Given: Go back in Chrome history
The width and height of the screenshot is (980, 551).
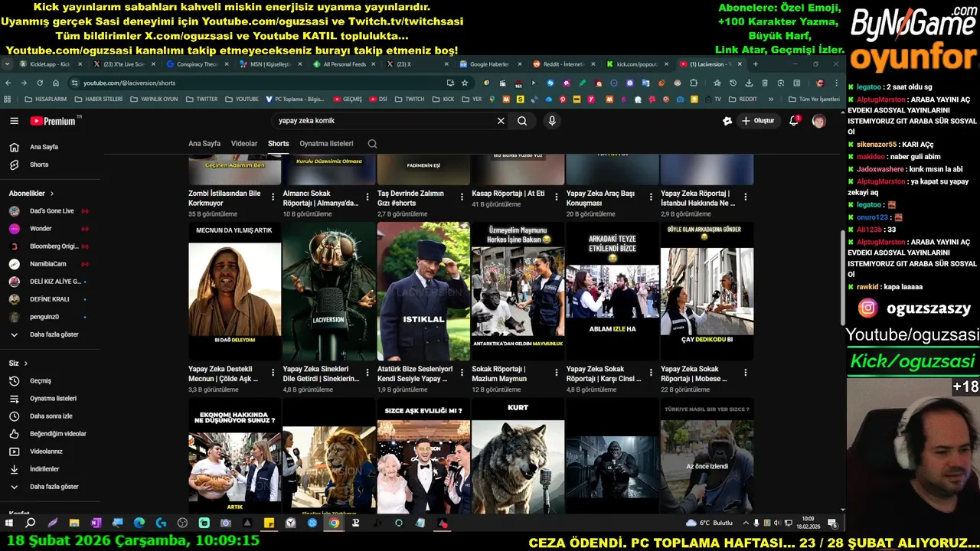Looking at the screenshot, I should coord(8,83).
